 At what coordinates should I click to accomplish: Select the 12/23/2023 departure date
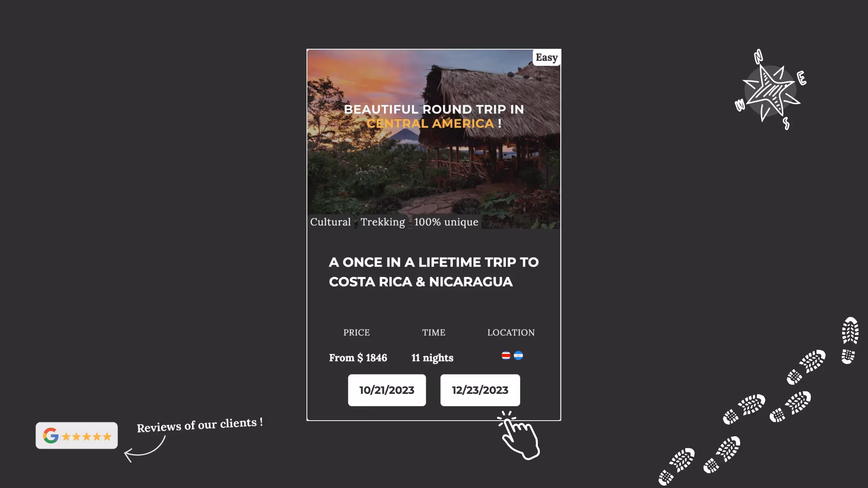480,390
